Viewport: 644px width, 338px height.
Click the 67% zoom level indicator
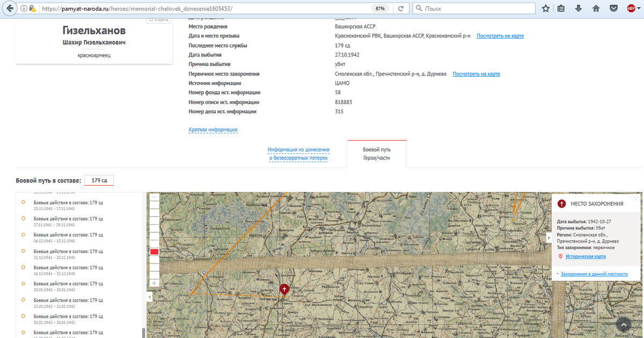click(380, 9)
